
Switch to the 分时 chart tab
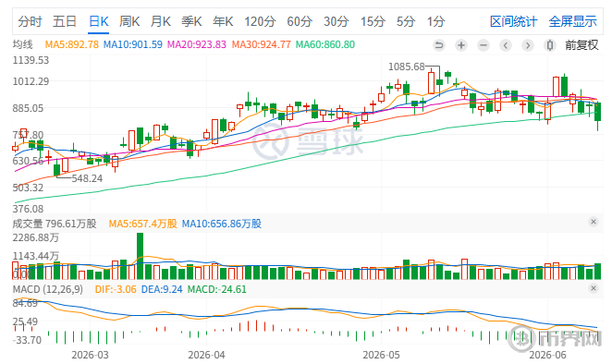(x=30, y=21)
